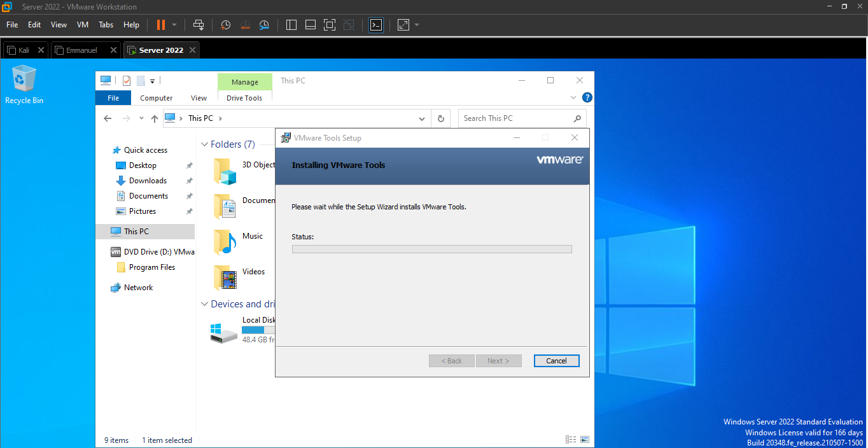This screenshot has width=868, height=448.
Task: Open Documents under Quick access
Action: click(x=148, y=196)
